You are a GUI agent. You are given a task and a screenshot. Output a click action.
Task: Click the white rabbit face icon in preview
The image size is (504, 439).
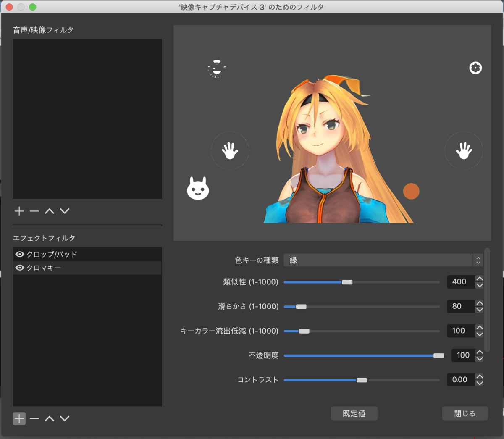(x=198, y=188)
